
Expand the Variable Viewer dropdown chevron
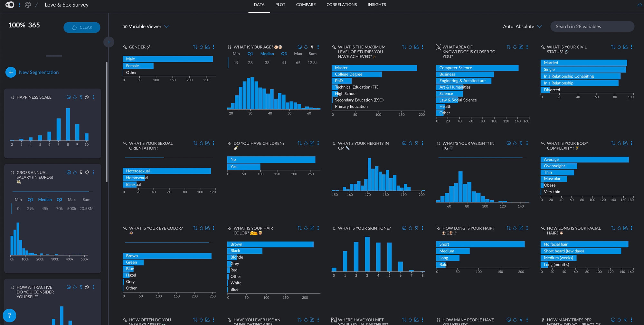point(167,26)
